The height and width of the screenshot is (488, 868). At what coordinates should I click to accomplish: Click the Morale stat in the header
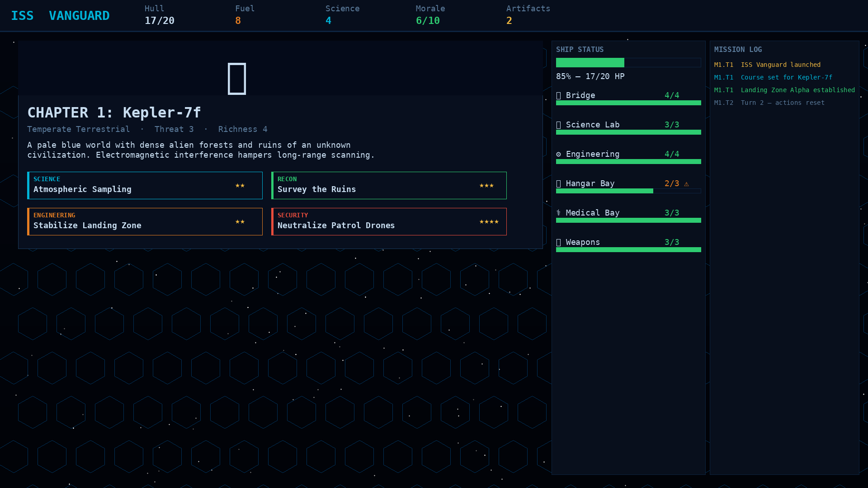click(430, 15)
